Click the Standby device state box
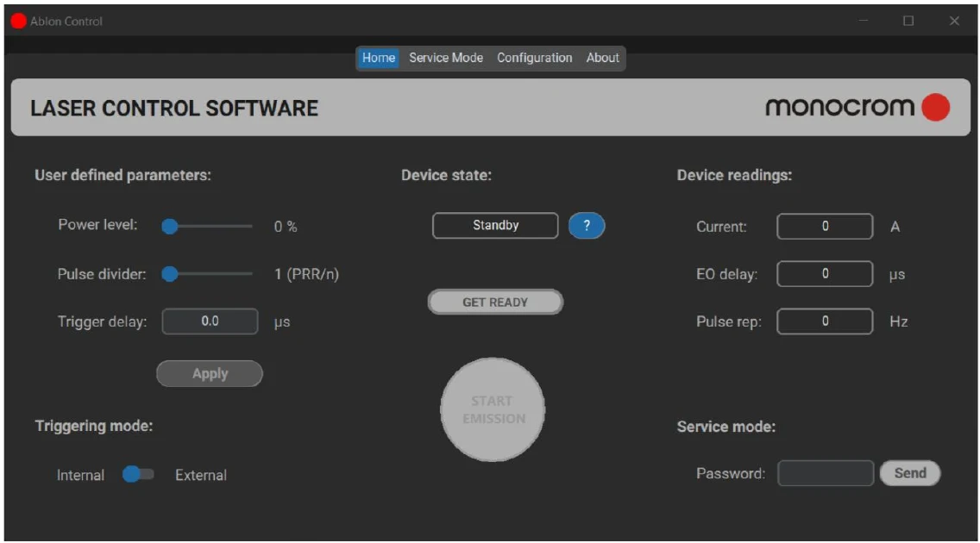 coord(495,225)
